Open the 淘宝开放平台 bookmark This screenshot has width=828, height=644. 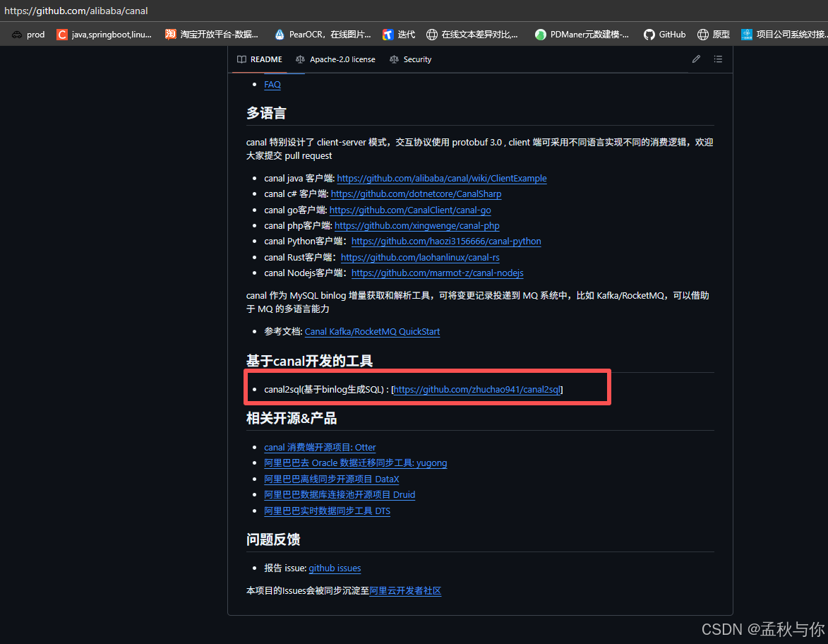[211, 35]
